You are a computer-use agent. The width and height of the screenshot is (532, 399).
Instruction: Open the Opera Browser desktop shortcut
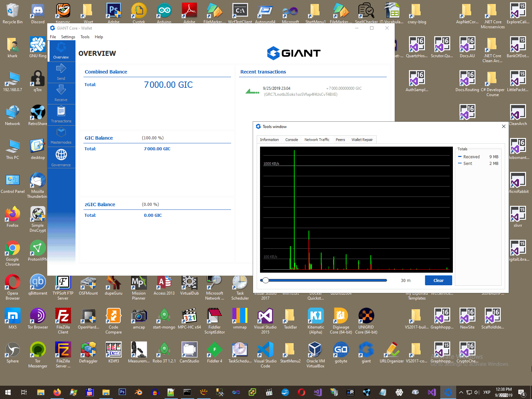[13, 287]
